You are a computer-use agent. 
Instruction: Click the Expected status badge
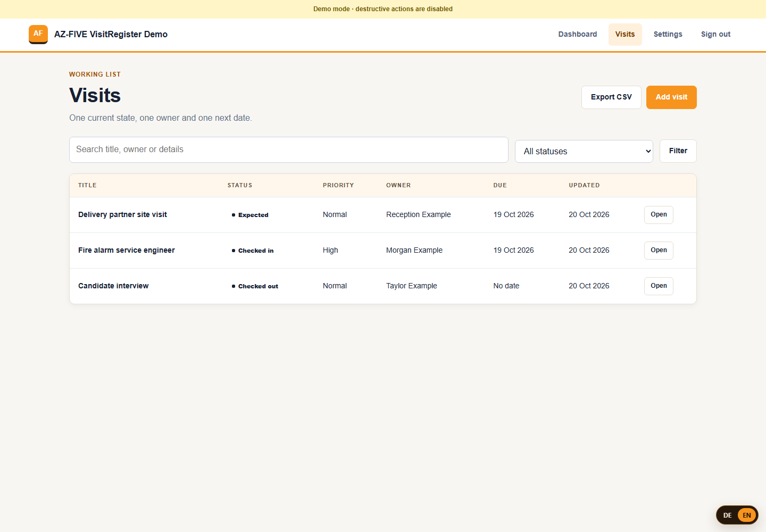click(x=250, y=215)
